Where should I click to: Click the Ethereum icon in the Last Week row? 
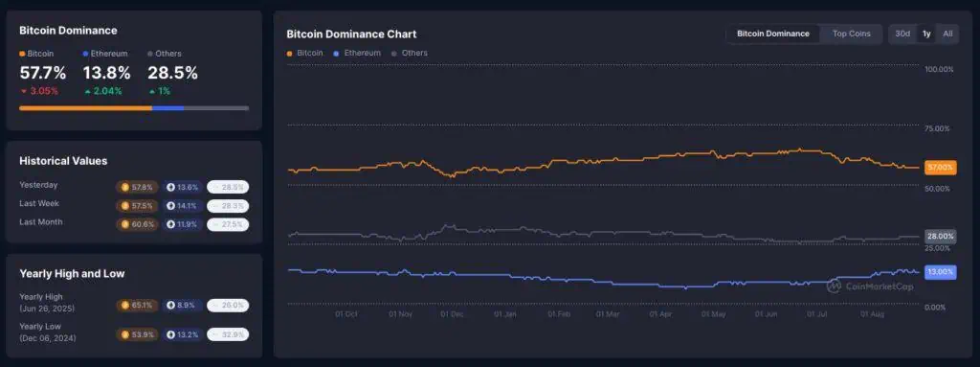(170, 205)
